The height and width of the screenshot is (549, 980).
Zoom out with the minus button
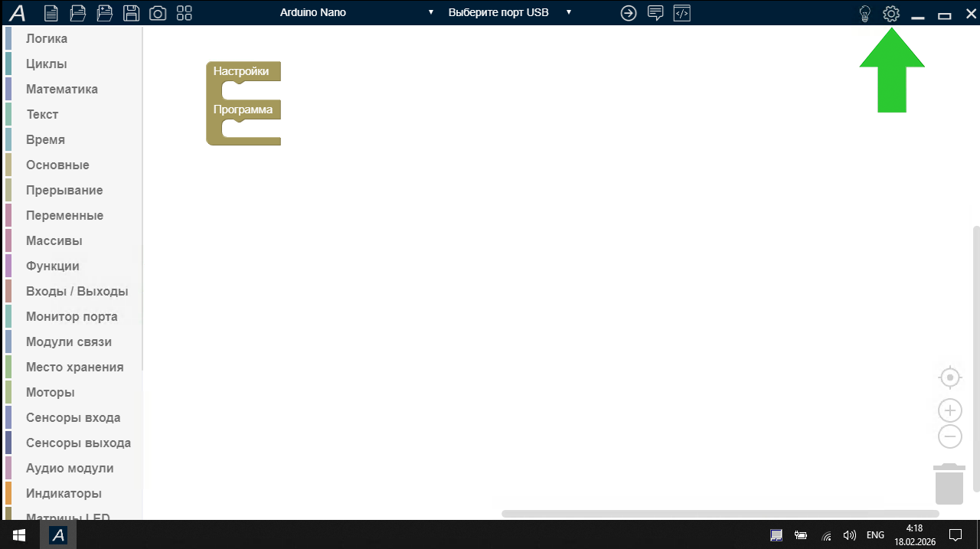click(950, 436)
